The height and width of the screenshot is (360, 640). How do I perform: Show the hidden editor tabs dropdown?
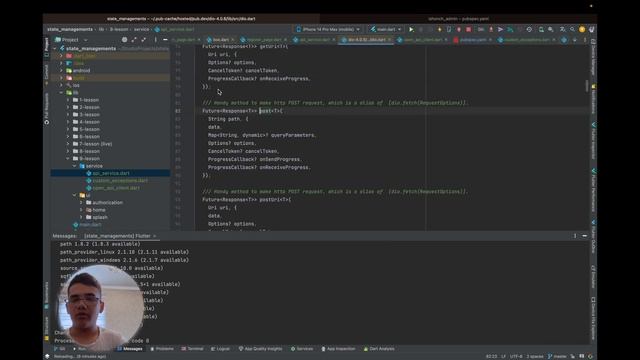coord(575,40)
